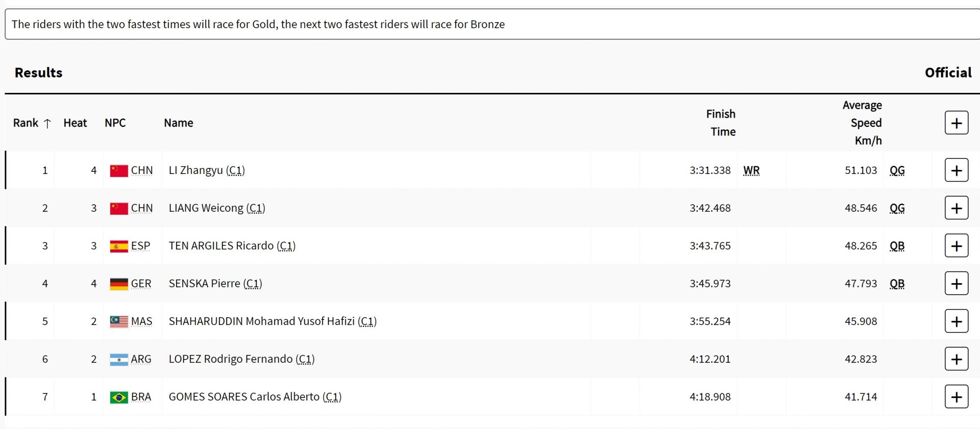980x429 pixels.
Task: Expand GOMES SOARES Carlos Alberto details
Action: click(957, 397)
